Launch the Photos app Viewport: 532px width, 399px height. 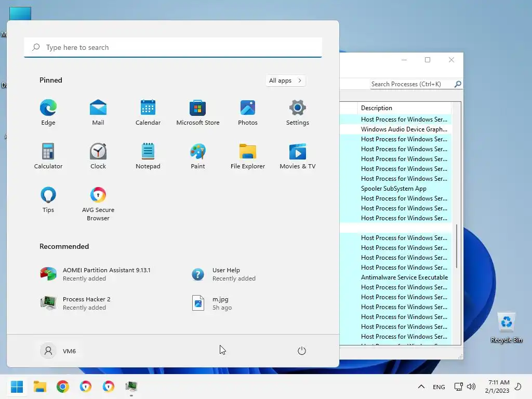(x=248, y=112)
